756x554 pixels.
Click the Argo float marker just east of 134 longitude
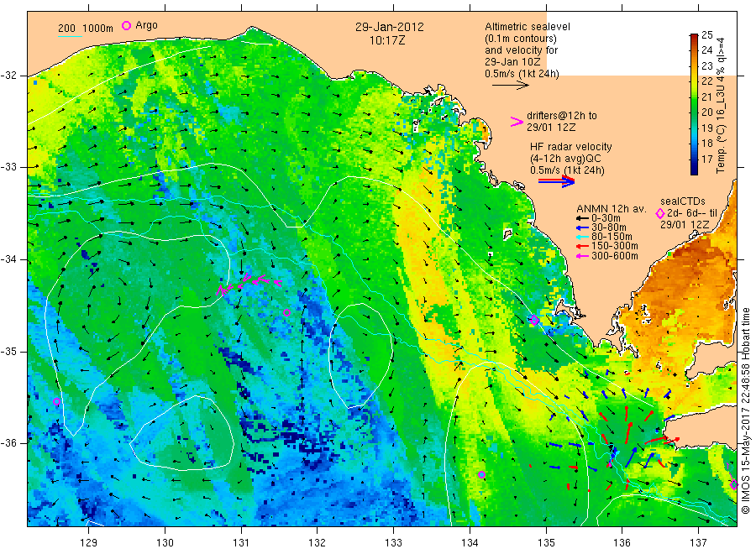pos(481,474)
